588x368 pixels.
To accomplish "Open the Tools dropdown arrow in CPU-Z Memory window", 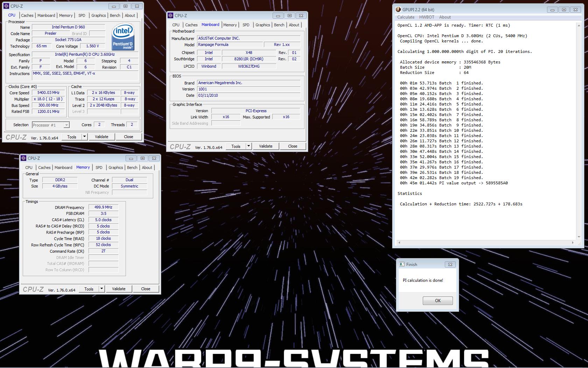I will click(x=101, y=289).
